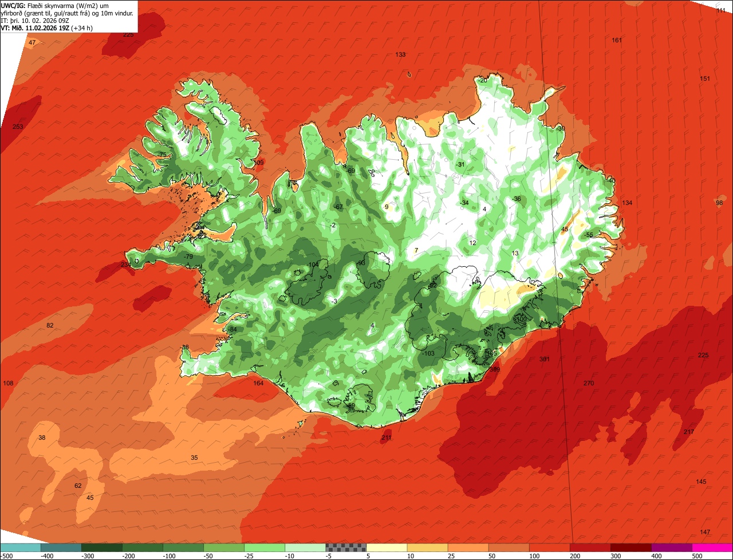
Task: Pick the light orange 25 to 50 swatch
Action: click(468, 547)
